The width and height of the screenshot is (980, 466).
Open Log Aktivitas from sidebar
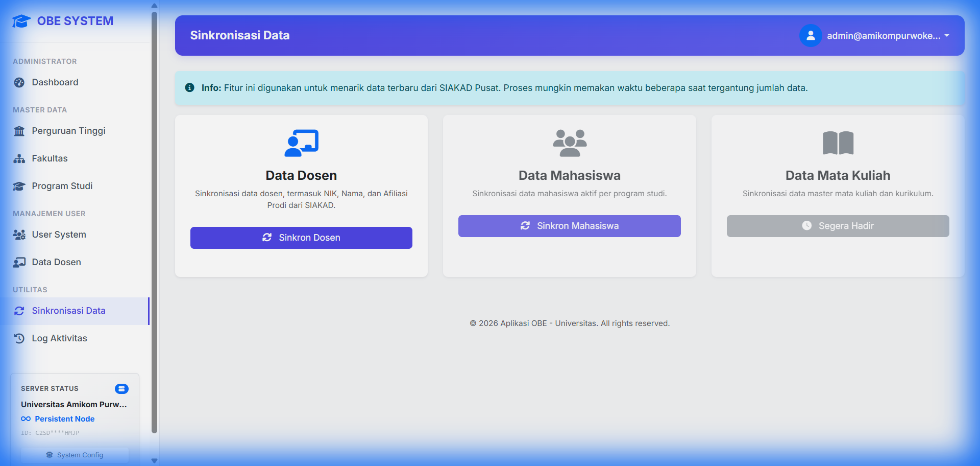click(x=59, y=338)
